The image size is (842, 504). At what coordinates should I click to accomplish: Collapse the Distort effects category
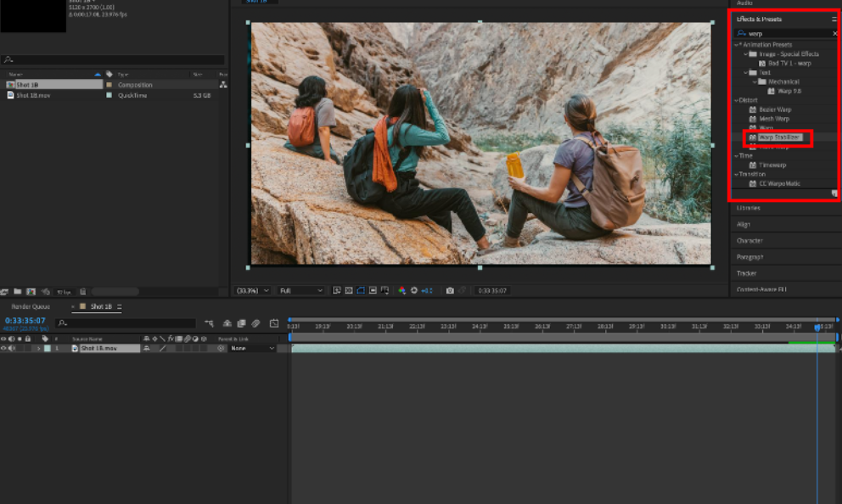click(x=736, y=100)
